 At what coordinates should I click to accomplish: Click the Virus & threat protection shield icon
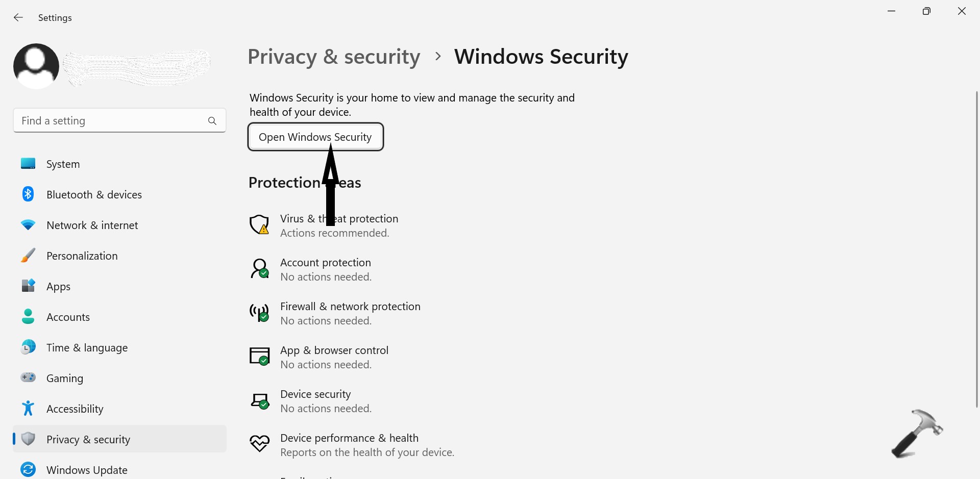(259, 225)
